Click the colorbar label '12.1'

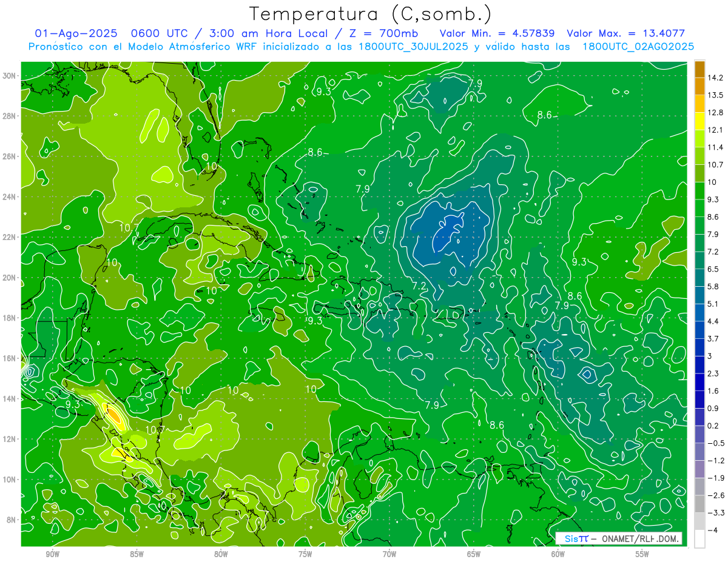[716, 130]
